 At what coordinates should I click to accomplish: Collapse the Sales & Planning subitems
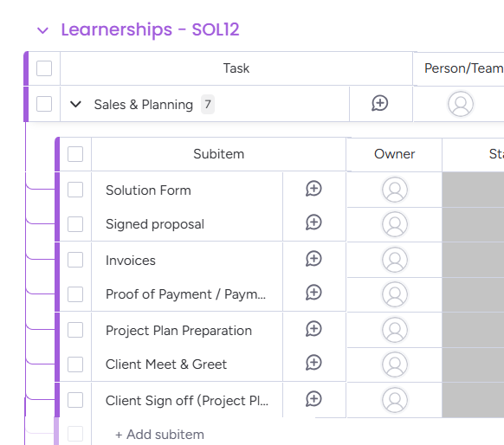[x=76, y=104]
